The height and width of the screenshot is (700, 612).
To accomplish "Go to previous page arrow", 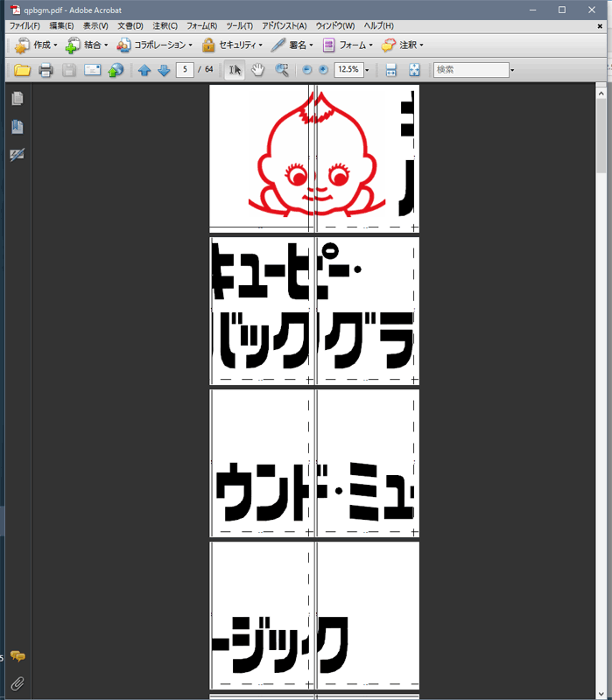I will click(144, 70).
